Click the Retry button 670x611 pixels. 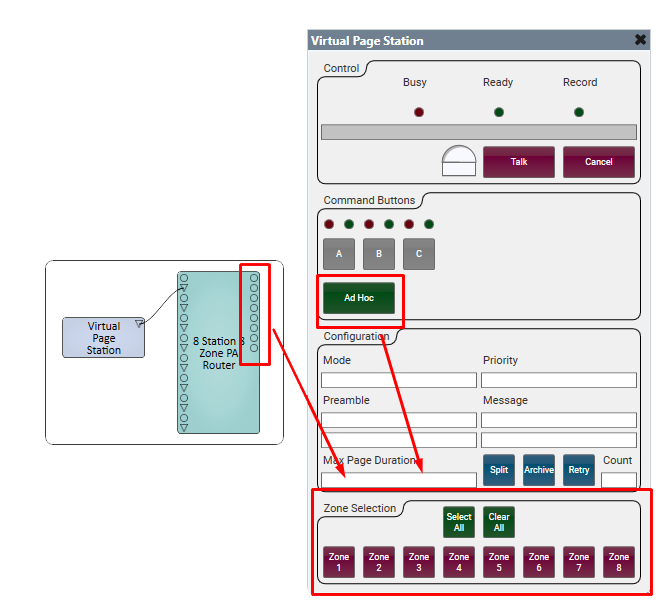pos(578,470)
